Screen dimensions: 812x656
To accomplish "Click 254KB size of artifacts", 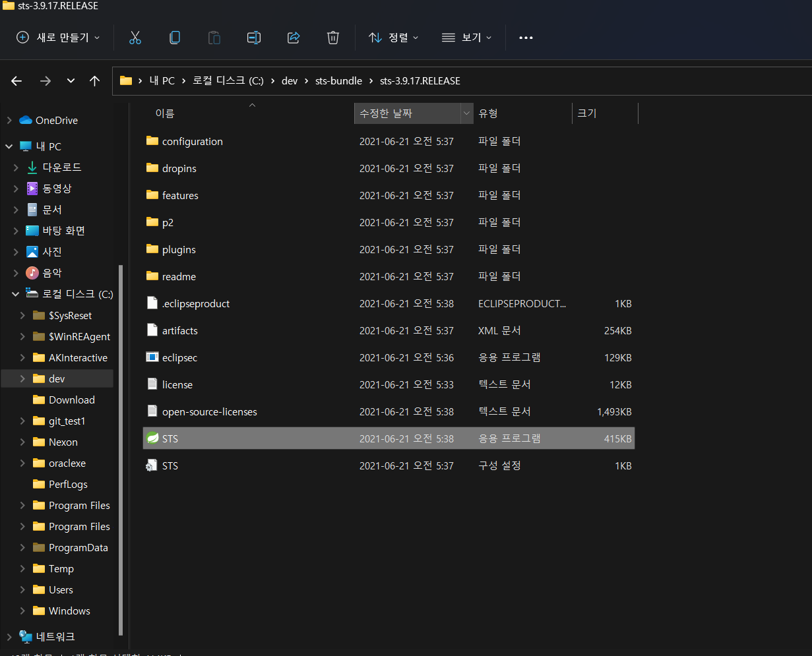I will pyautogui.click(x=617, y=330).
